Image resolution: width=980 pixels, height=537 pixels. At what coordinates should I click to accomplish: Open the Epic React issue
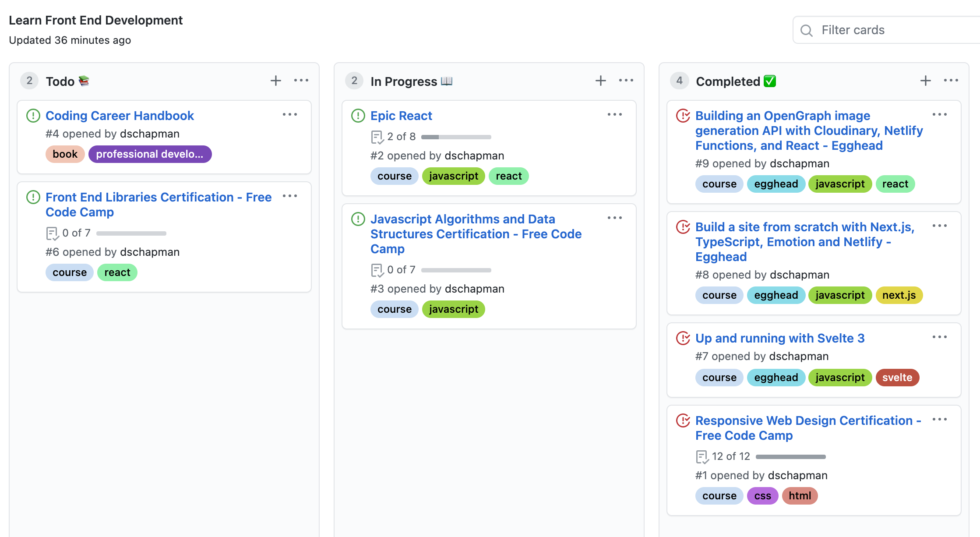401,115
